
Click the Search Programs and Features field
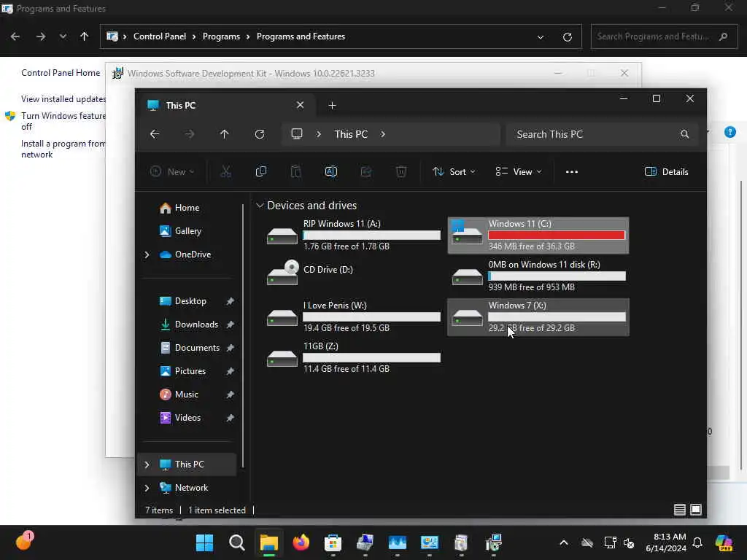(664, 36)
